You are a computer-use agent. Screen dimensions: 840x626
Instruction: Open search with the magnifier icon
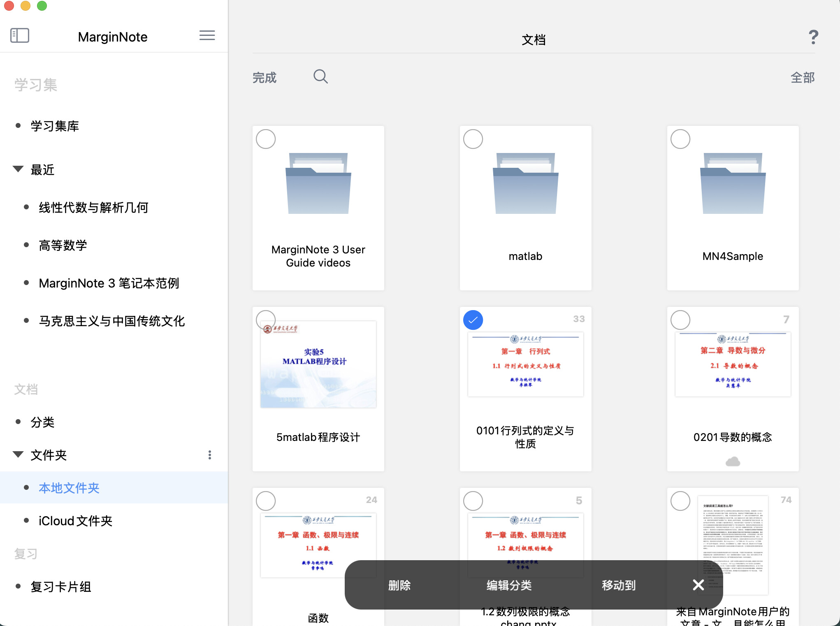coord(320,77)
